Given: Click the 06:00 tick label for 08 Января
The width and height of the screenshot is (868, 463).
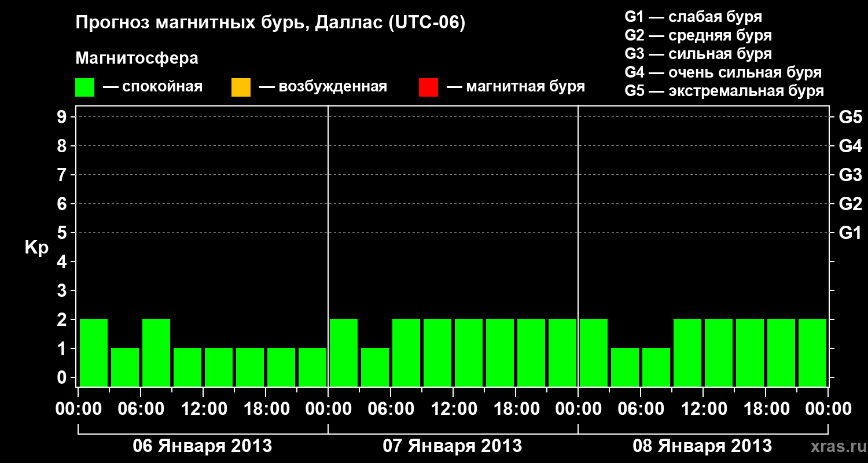Looking at the screenshot, I should 641,409.
